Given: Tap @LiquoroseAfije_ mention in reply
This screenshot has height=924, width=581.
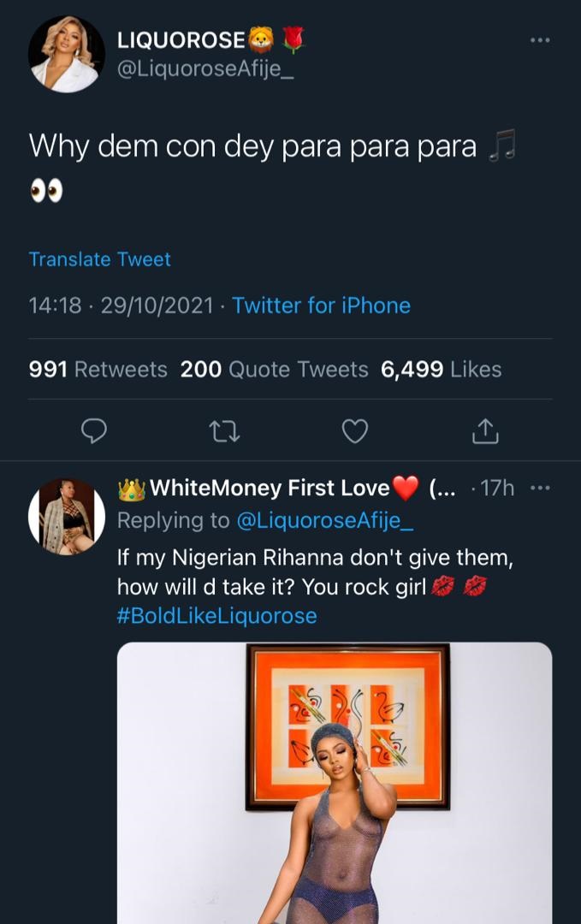Looking at the screenshot, I should coord(324,520).
